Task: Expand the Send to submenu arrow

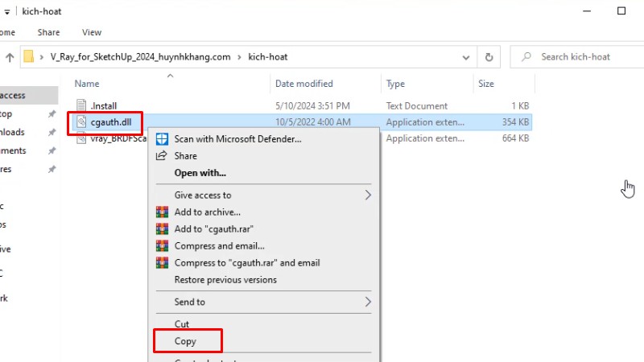Action: 368,302
